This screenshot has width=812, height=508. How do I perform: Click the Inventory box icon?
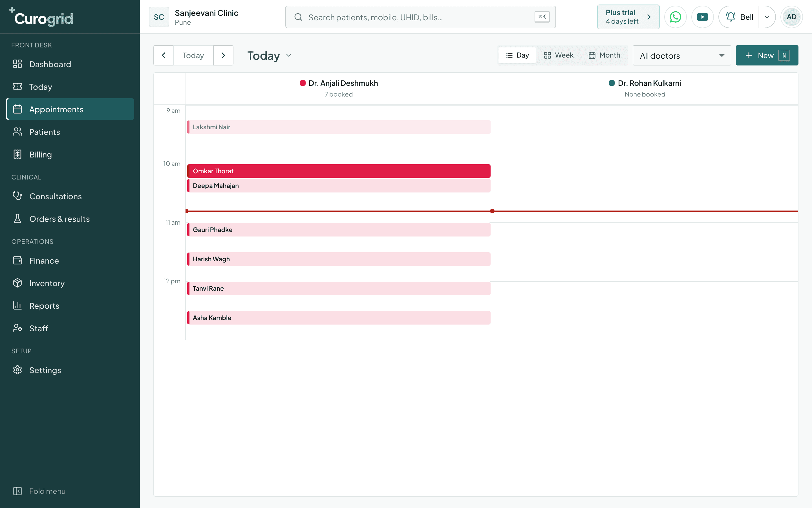17,283
